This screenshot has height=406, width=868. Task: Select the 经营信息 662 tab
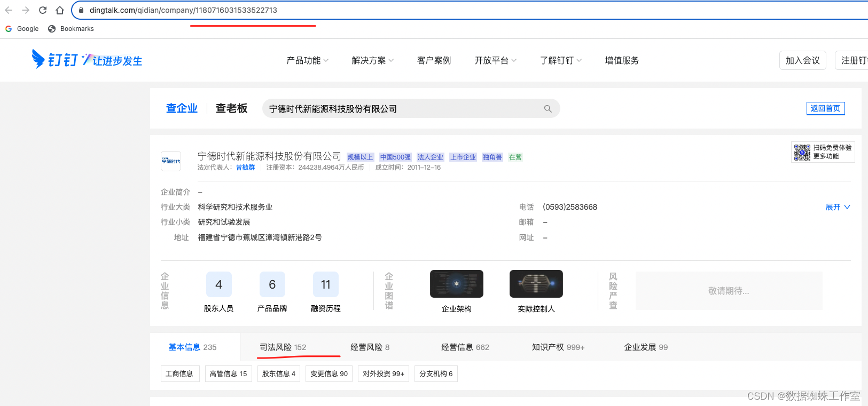tap(465, 347)
